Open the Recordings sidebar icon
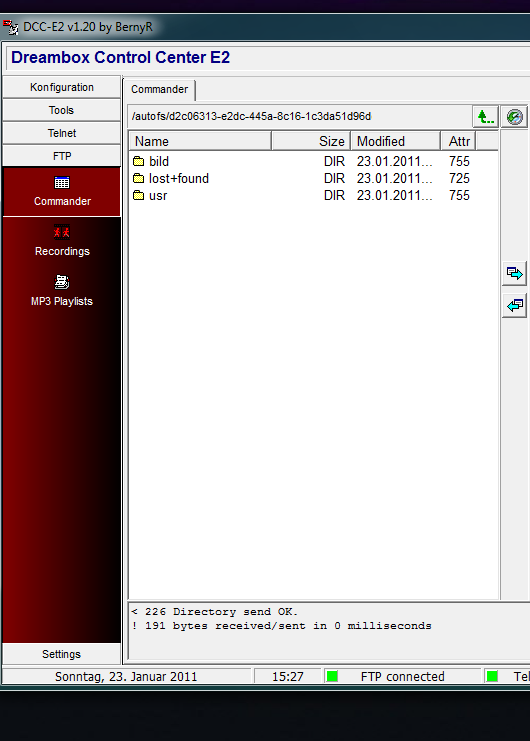The height and width of the screenshot is (741, 530). pos(62,232)
